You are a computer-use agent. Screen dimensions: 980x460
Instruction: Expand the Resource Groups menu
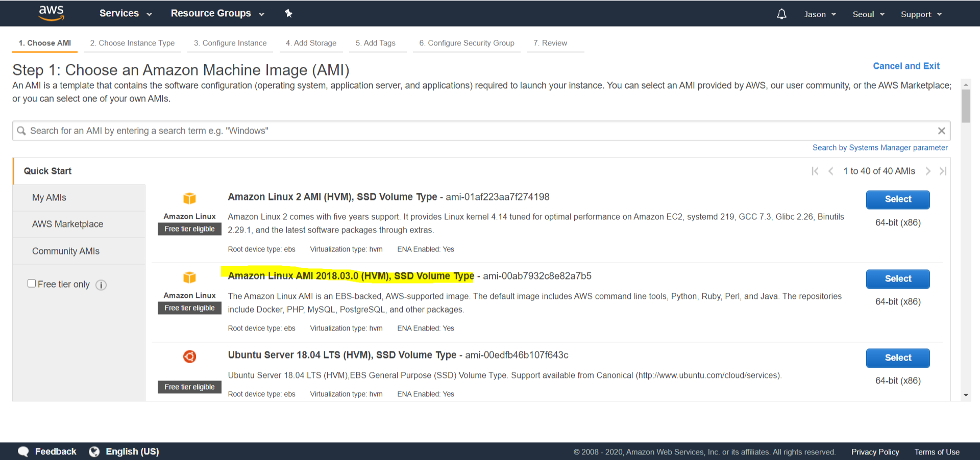pos(217,13)
